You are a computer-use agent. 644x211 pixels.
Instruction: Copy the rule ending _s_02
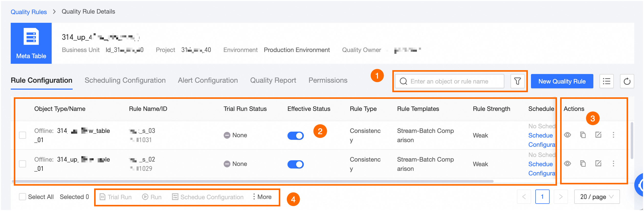583,164
